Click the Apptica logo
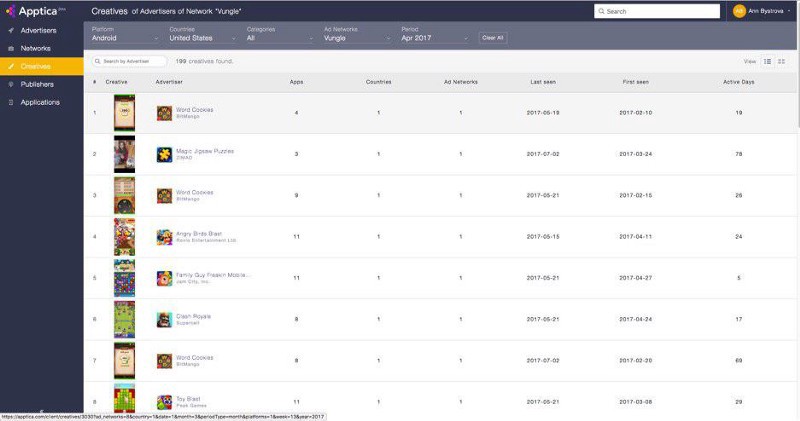 pos(36,11)
